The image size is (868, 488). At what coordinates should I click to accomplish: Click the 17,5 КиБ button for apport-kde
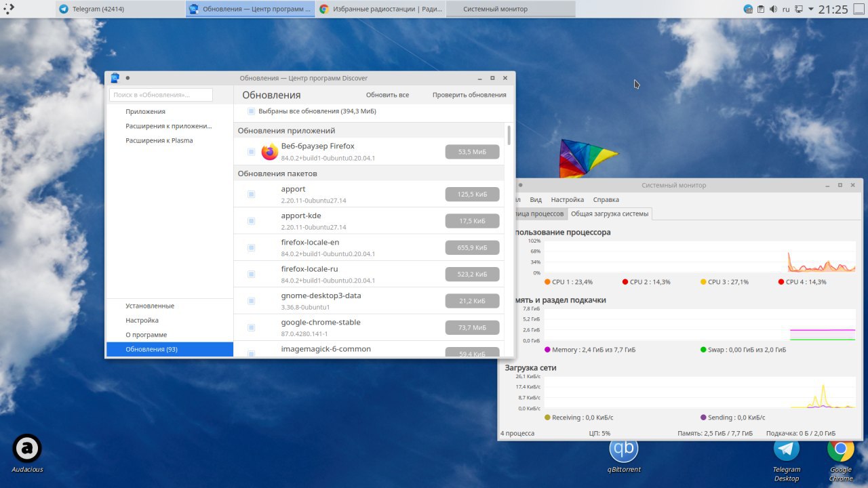[x=473, y=221]
